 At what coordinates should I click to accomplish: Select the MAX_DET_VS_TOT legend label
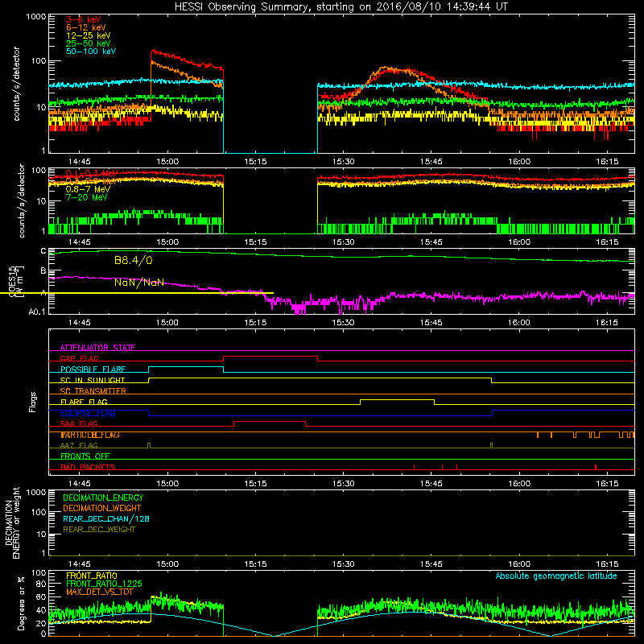[100, 592]
